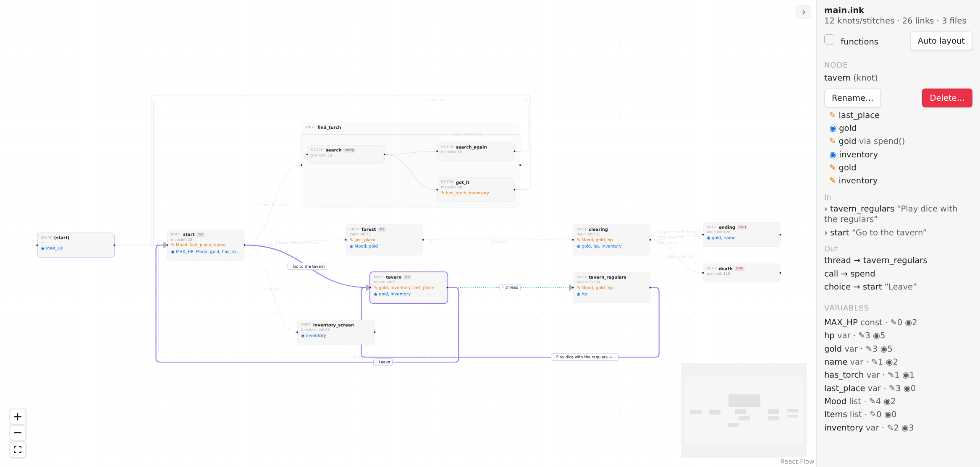Select the clearing knot node

[x=611, y=240]
